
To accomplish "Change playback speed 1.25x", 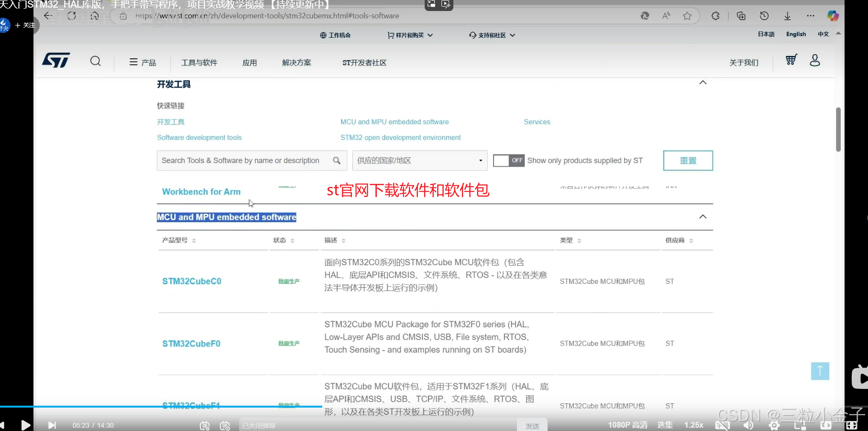I will [693, 425].
